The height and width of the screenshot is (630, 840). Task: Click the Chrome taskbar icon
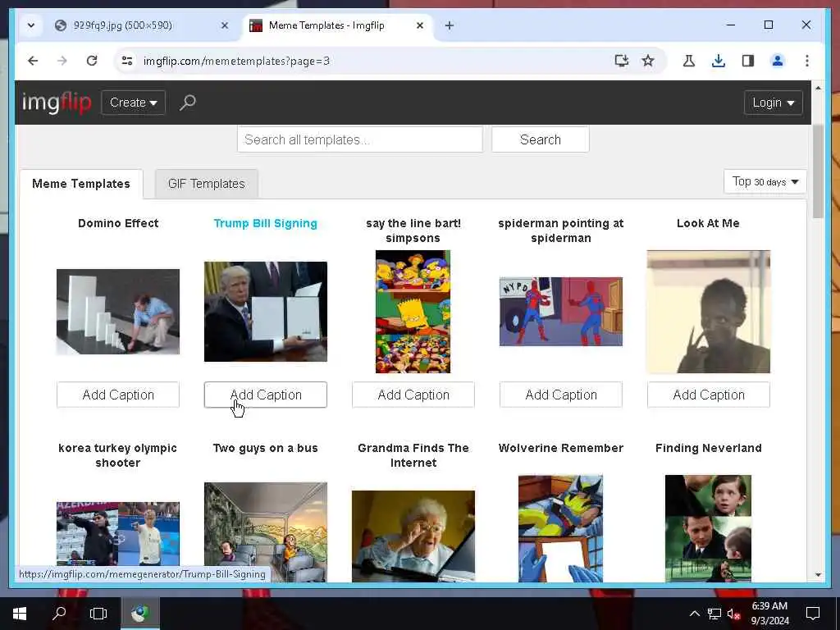(139, 614)
